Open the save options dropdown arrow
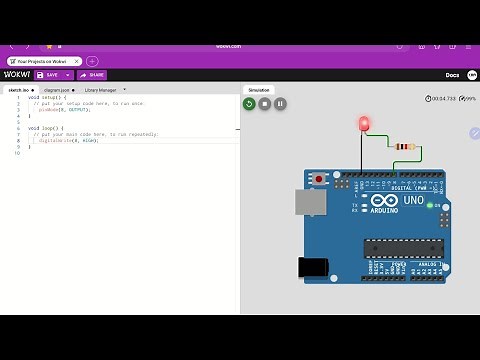The image size is (480, 360). click(68, 75)
